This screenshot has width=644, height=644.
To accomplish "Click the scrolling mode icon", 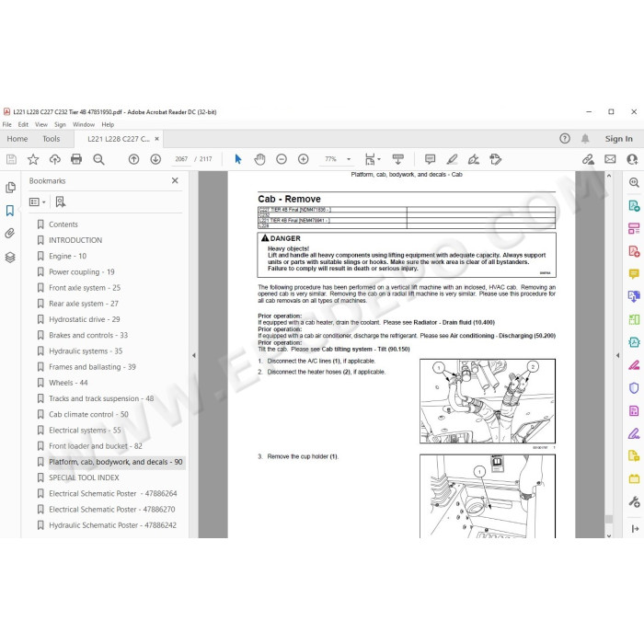I will 398,159.
